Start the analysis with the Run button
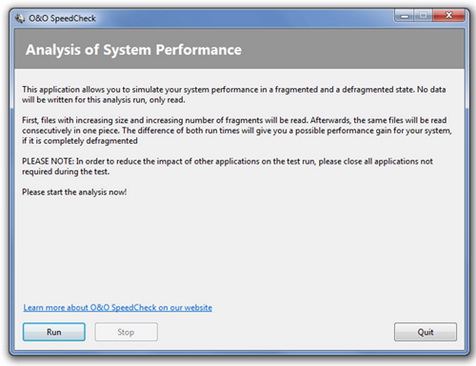The height and width of the screenshot is (366, 476). point(54,332)
